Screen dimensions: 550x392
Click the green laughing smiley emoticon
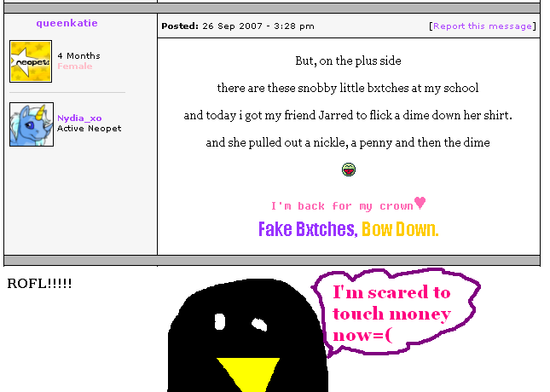pos(349,170)
